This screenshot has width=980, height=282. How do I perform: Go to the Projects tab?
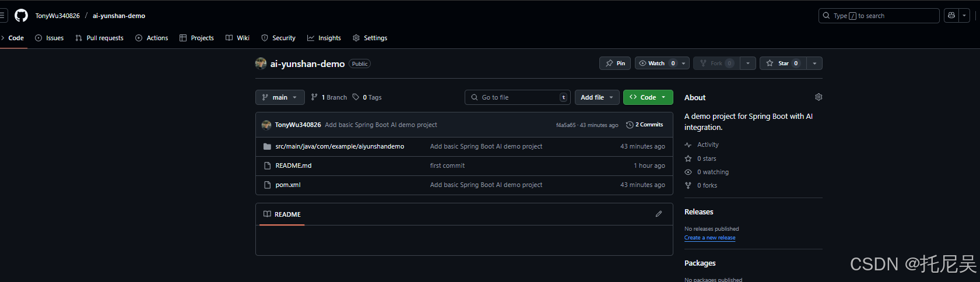pyautogui.click(x=196, y=38)
